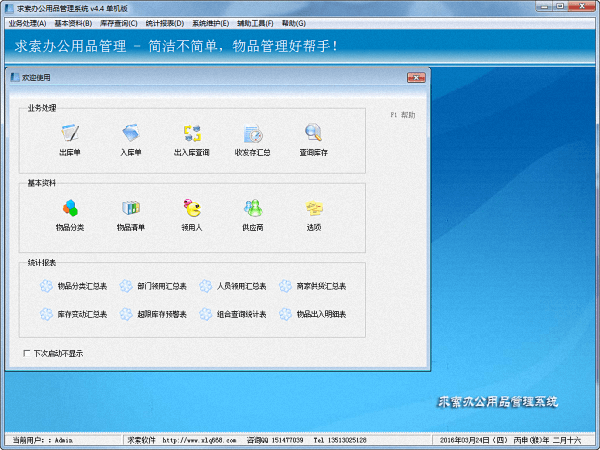Image resolution: width=600 pixels, height=450 pixels.
Task: Open the 统计报表(D) menu
Action: (x=165, y=24)
